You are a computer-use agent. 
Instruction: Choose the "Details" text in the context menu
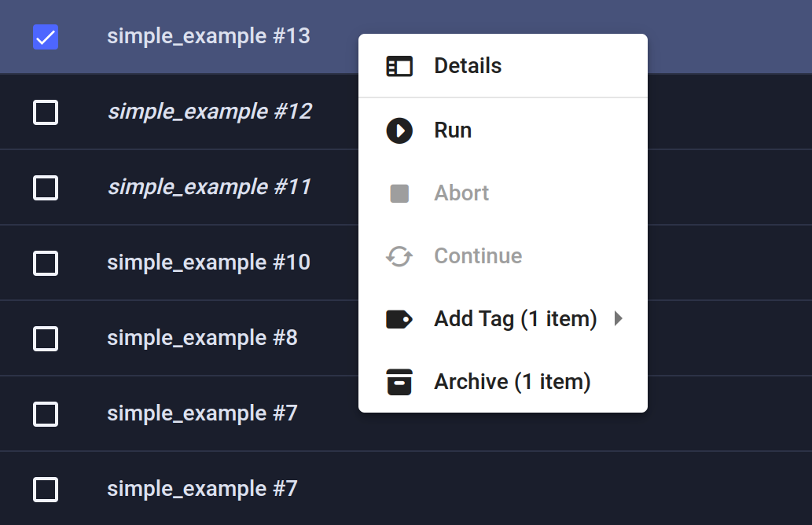[x=468, y=66]
